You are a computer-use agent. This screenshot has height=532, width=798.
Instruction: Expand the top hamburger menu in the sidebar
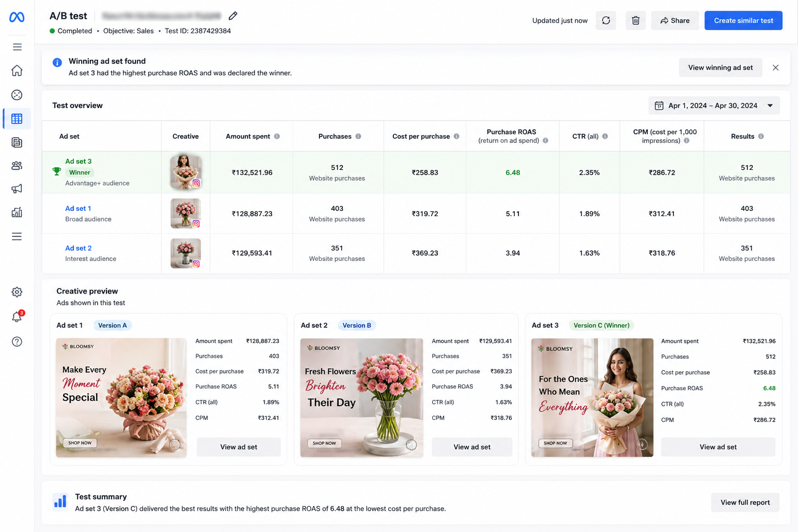[x=17, y=47]
